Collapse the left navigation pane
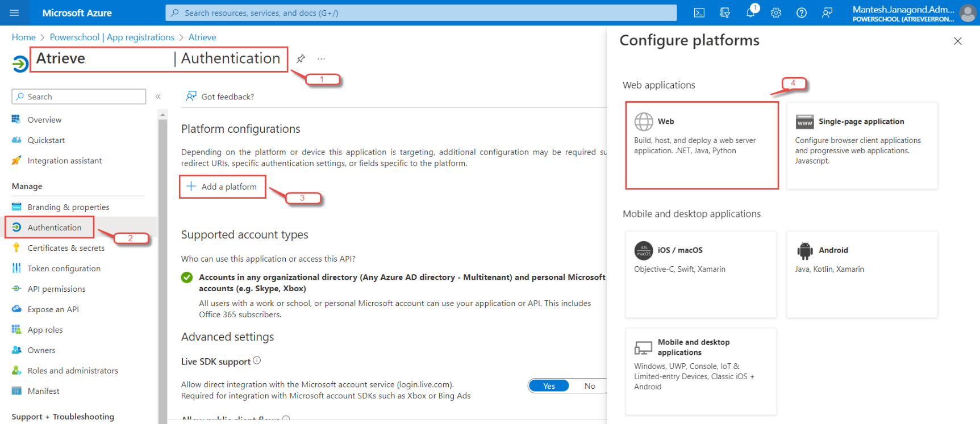 point(158,96)
